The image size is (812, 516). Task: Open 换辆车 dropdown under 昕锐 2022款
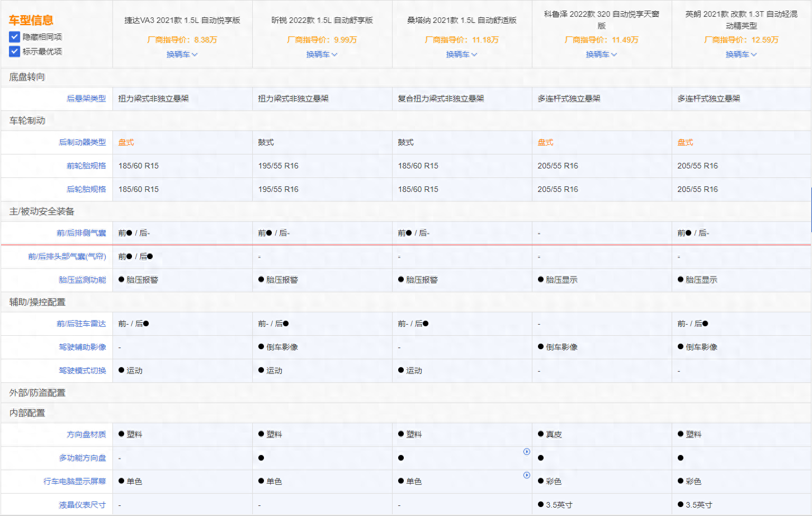322,54
